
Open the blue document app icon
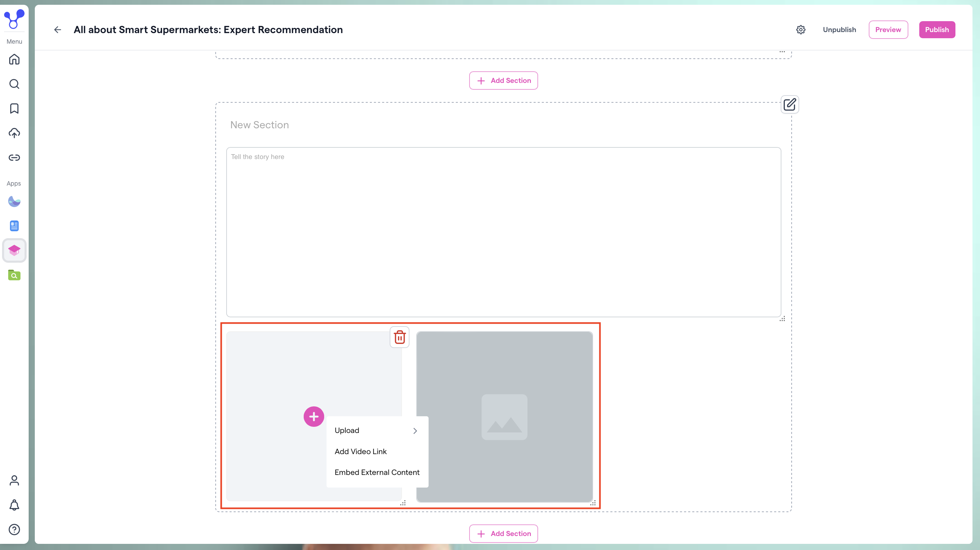point(14,226)
